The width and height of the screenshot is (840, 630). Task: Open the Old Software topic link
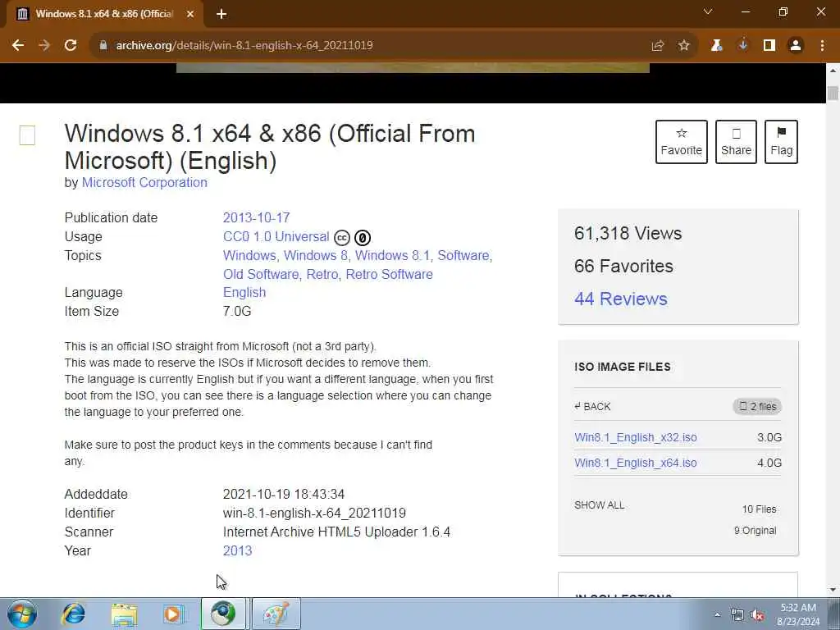pos(261,274)
